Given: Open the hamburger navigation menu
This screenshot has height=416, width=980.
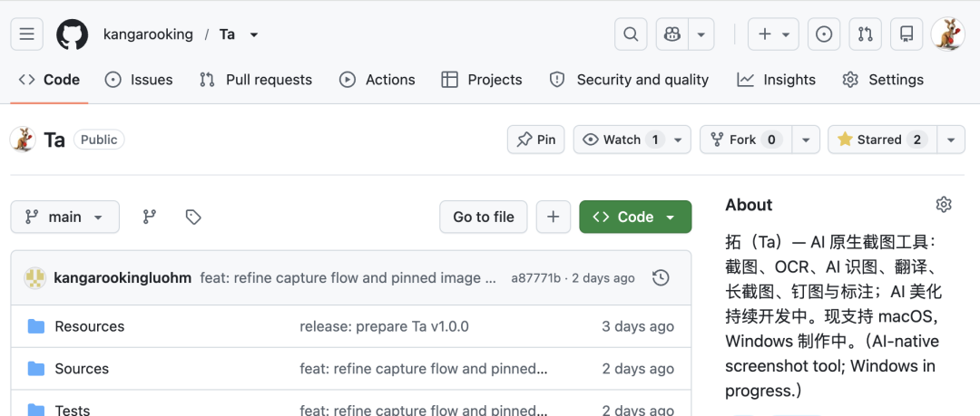Looking at the screenshot, I should [x=27, y=34].
